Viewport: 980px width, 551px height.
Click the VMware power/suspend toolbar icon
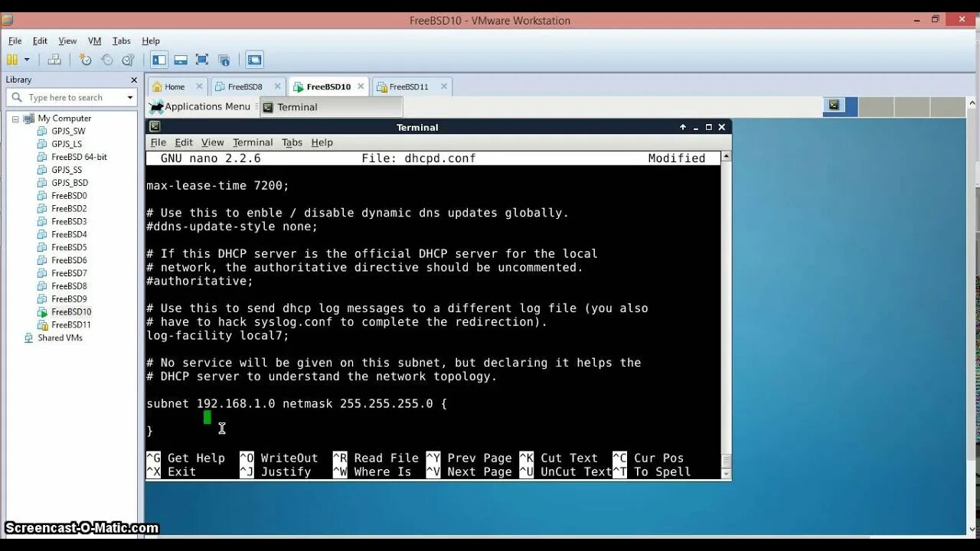tap(12, 60)
